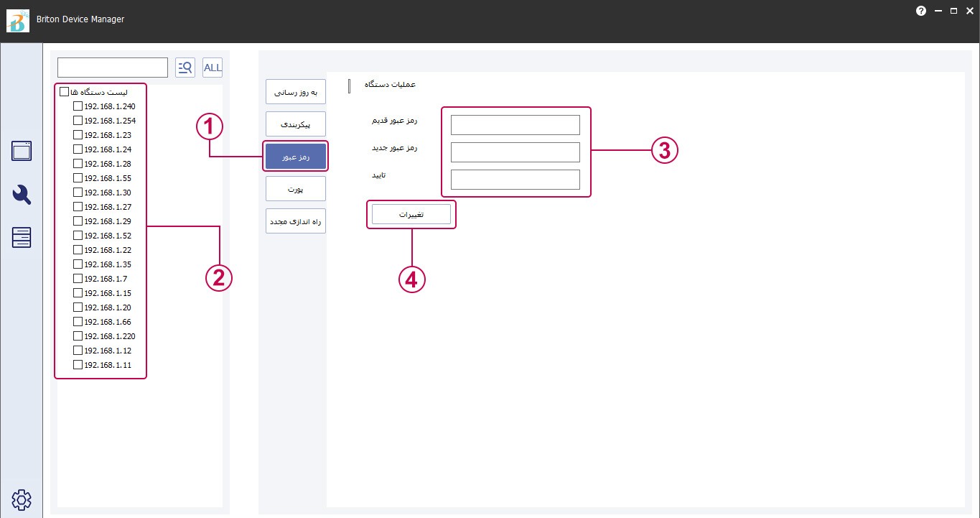The width and height of the screenshot is (980, 518).
Task: Check the box for device 192.168.1.240
Action: tap(78, 106)
